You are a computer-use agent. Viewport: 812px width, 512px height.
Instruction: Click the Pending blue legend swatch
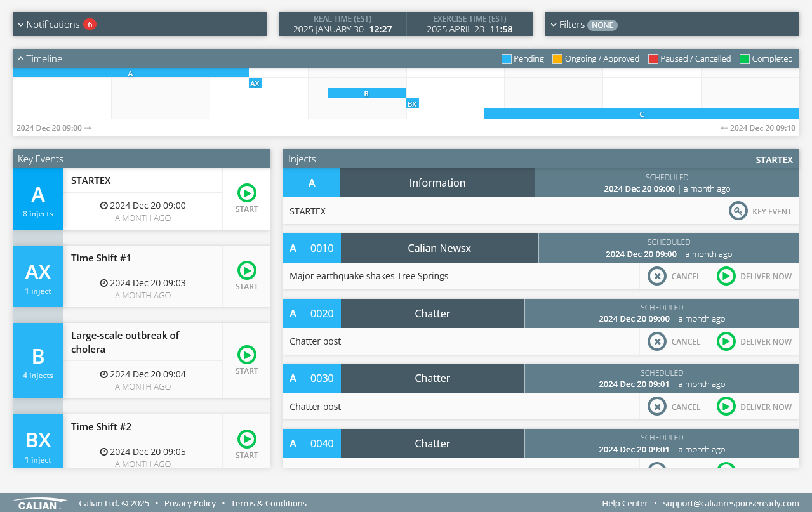pyautogui.click(x=506, y=59)
